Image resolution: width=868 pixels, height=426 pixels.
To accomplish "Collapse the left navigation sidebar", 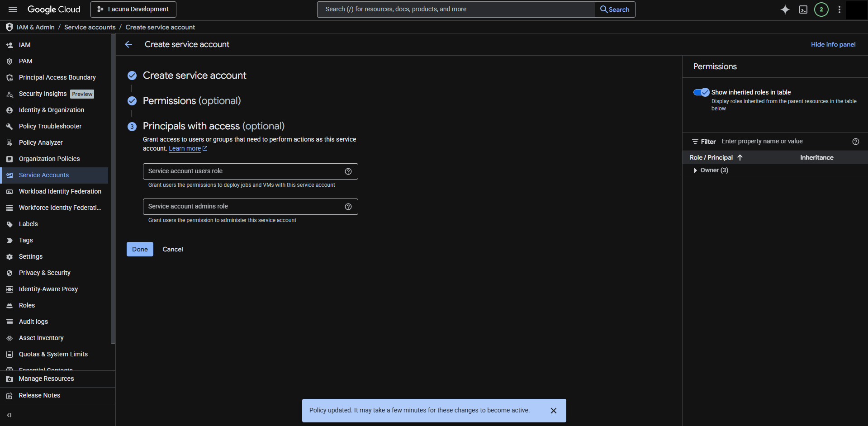I will pos(9,415).
